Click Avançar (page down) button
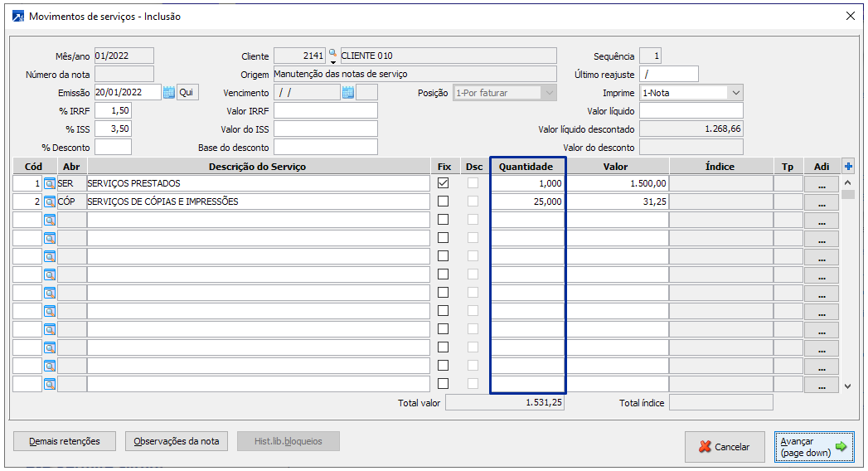The width and height of the screenshot is (868, 471). [814, 447]
